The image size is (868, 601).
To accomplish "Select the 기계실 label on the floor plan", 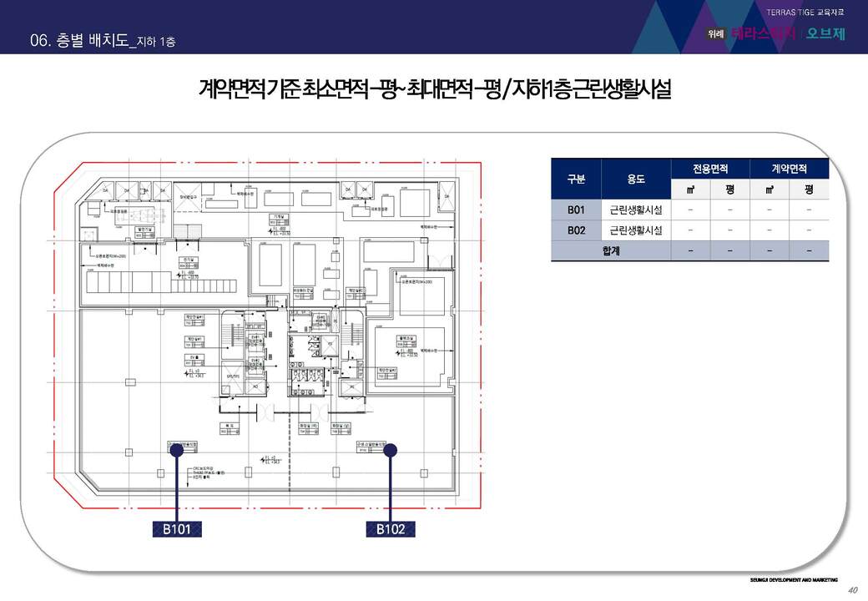I will click(277, 215).
